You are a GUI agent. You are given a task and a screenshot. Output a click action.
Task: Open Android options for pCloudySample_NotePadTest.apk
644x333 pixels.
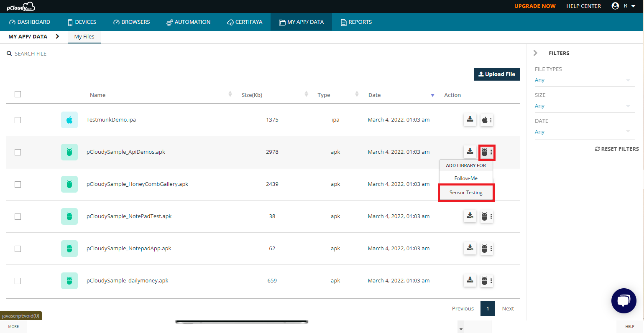point(487,216)
